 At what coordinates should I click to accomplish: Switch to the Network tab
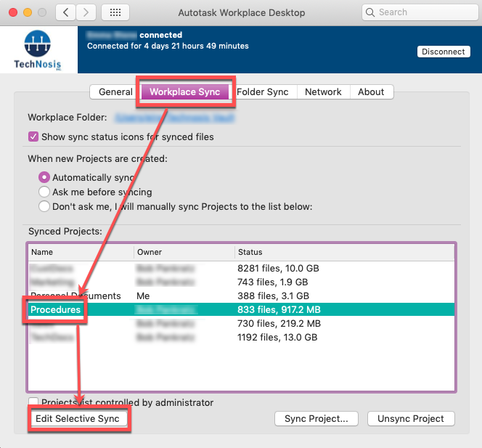click(x=323, y=91)
